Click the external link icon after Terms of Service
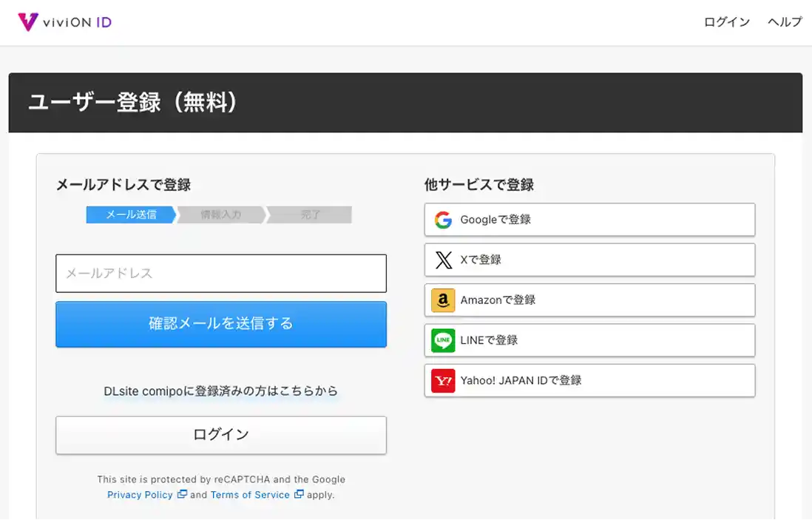 299,494
